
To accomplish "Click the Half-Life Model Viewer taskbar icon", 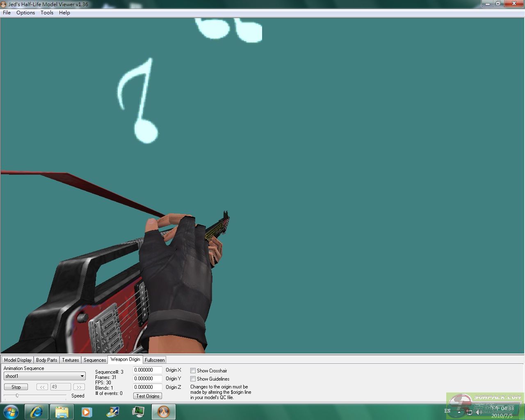I will click(x=163, y=412).
